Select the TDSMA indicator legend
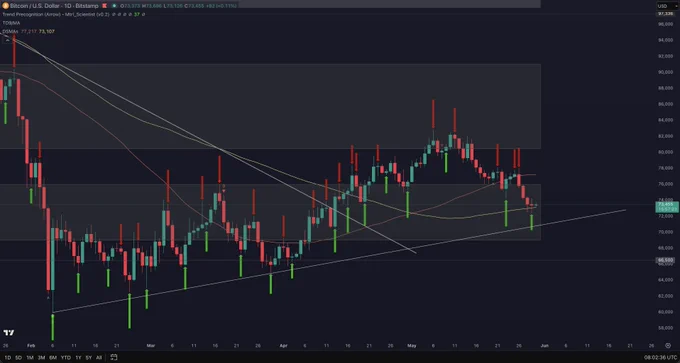This screenshot has width=680, height=363. point(11,23)
